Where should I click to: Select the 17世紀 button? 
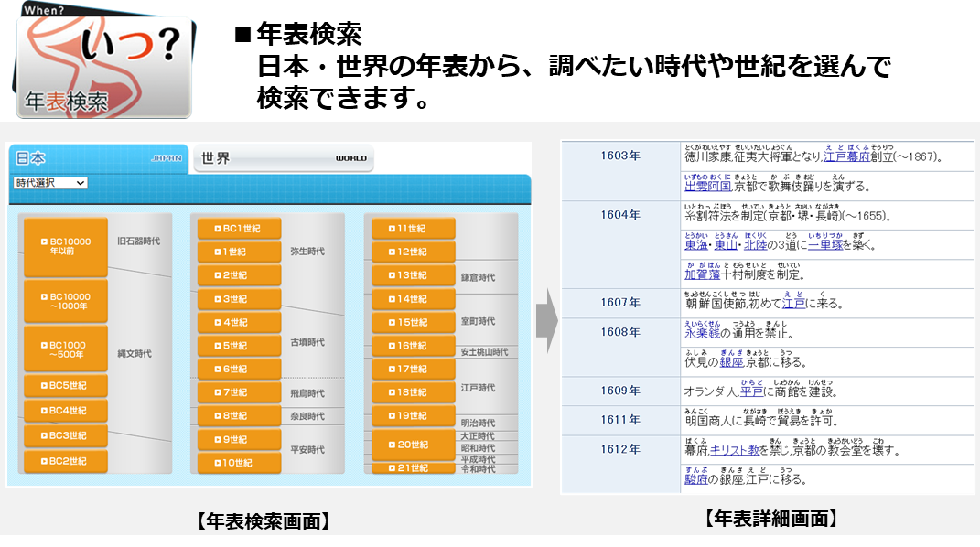(x=413, y=369)
